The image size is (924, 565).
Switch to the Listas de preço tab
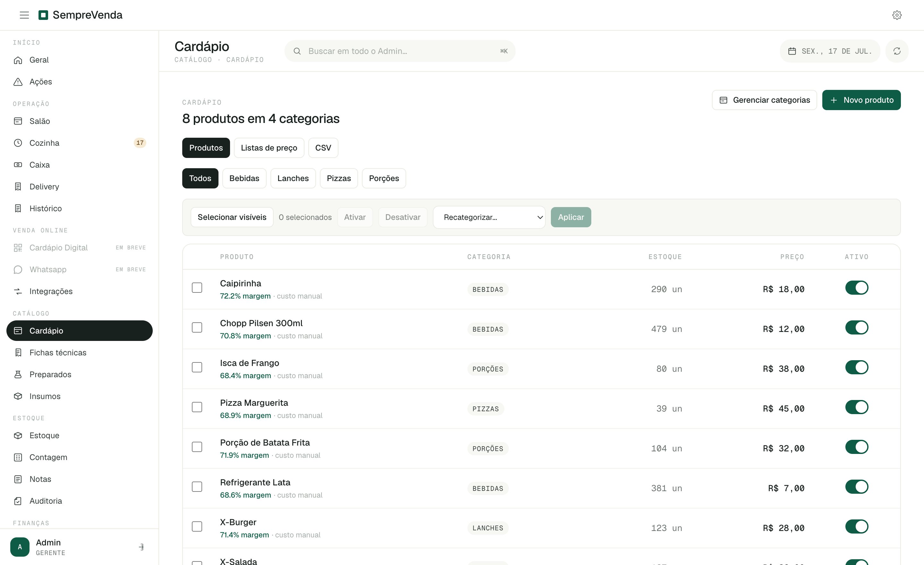tap(269, 148)
